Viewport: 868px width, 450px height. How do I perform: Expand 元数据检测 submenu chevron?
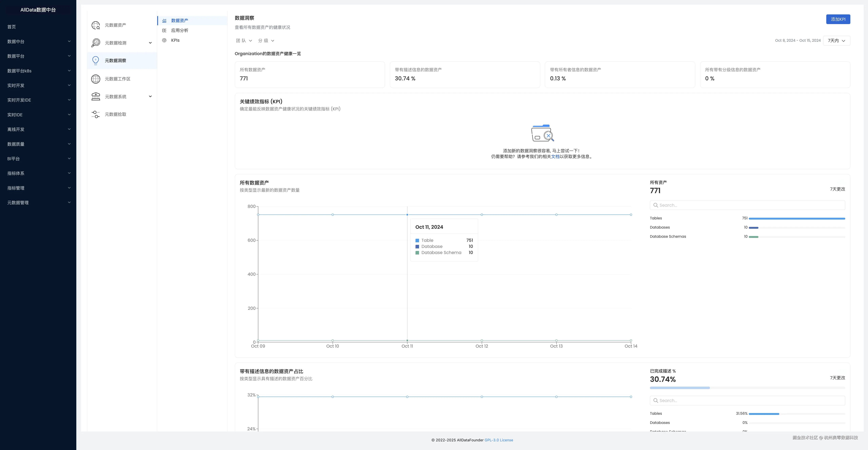(150, 43)
